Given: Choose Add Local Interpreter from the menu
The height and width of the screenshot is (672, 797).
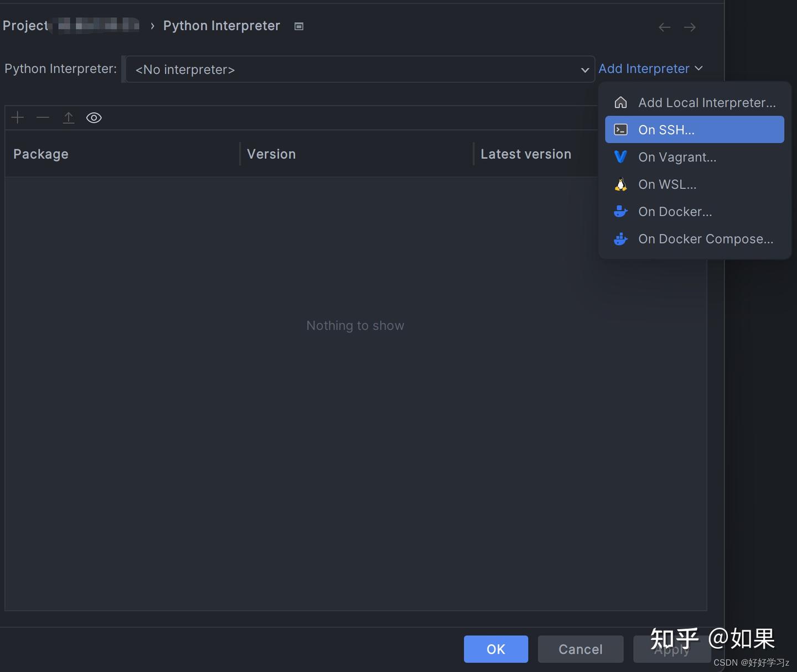Looking at the screenshot, I should pyautogui.click(x=707, y=102).
